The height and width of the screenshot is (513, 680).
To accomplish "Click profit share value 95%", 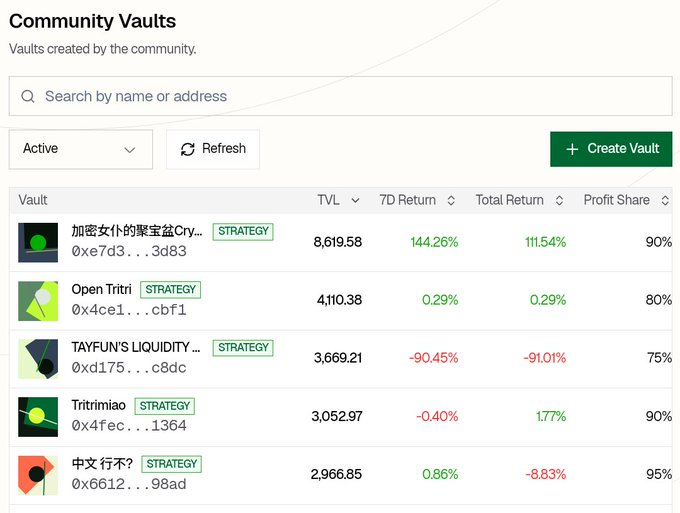I will click(659, 474).
